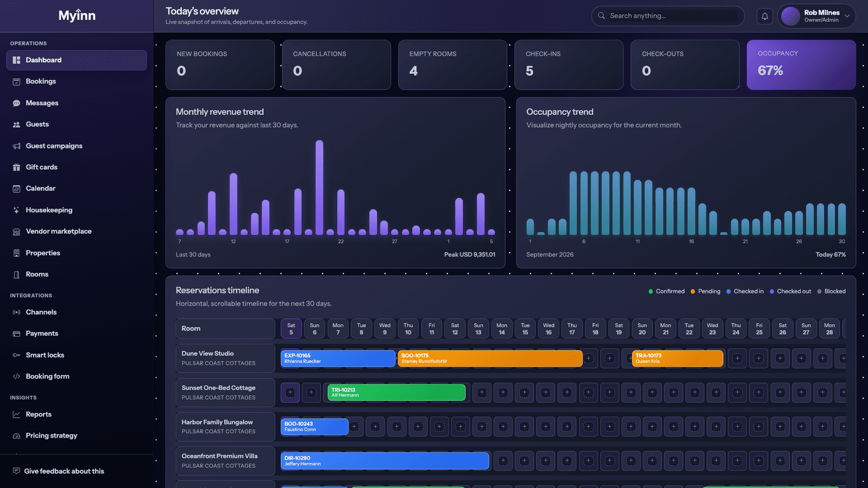Open reservation TRI-10213 Alf Hermann

pyautogui.click(x=397, y=393)
